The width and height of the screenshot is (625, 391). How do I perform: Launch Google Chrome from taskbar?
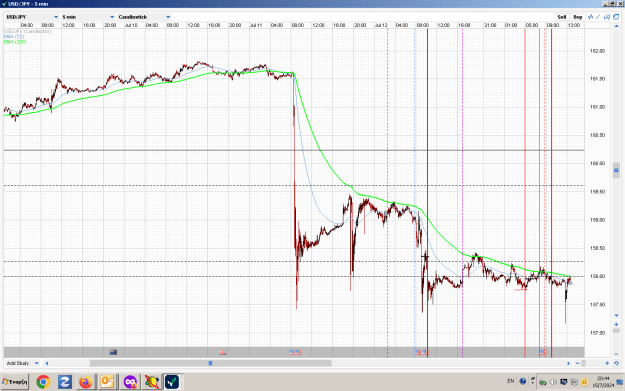pyautogui.click(x=43, y=382)
